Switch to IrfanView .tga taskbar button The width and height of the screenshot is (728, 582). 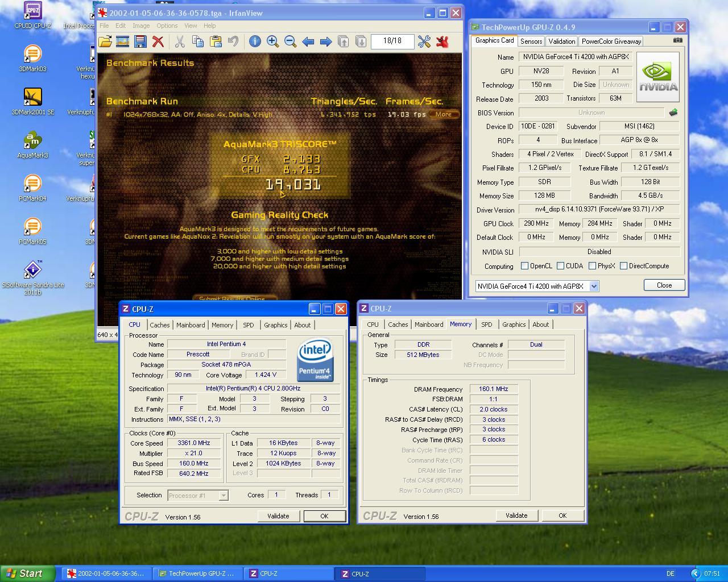(x=107, y=574)
